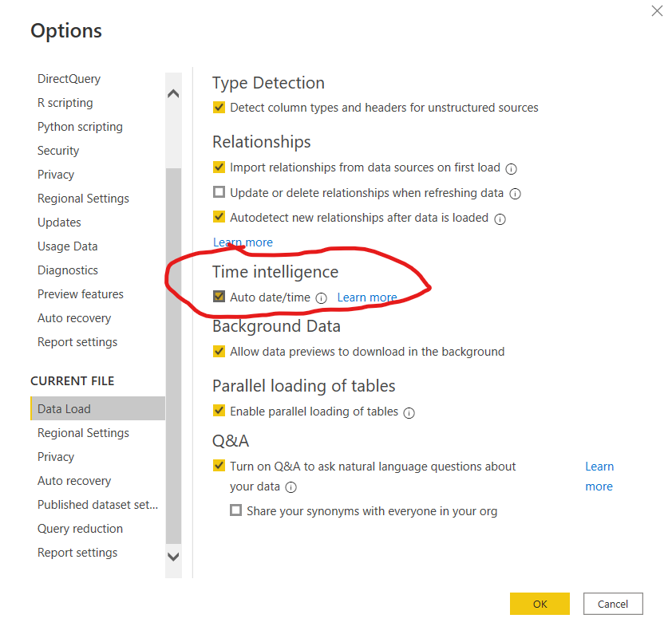
Task: Open the DirectQuery settings page
Action: pos(69,79)
